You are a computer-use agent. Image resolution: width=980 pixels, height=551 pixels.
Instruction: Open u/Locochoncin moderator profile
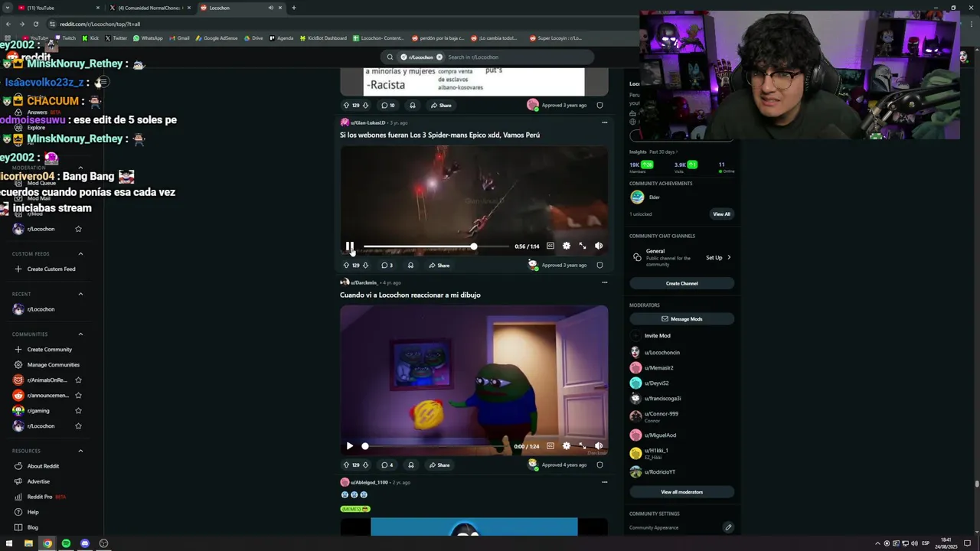pos(661,353)
